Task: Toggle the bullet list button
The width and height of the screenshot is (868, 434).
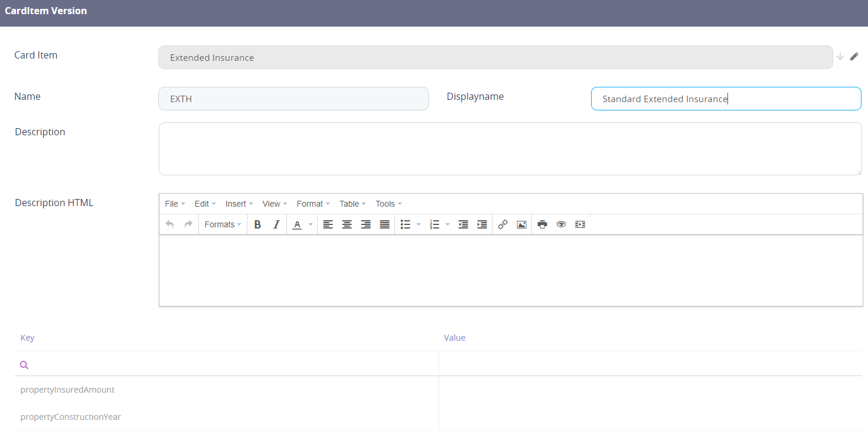Action: 406,224
